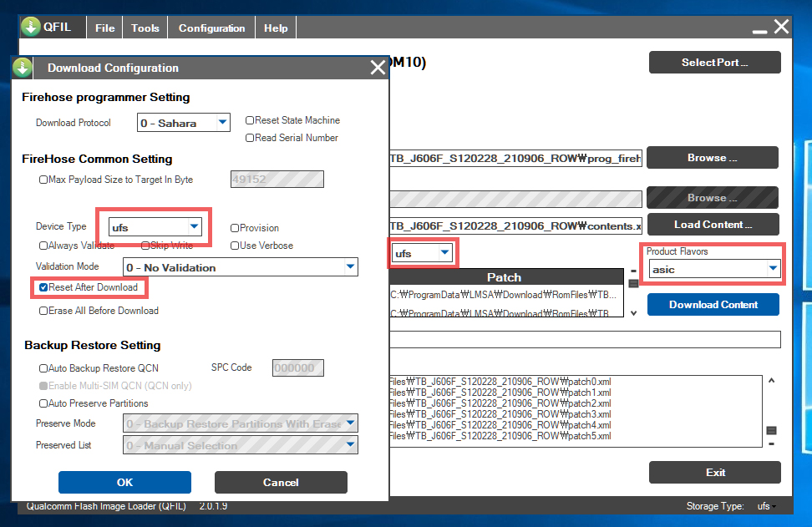Select the patch3.xml log line

500,414
